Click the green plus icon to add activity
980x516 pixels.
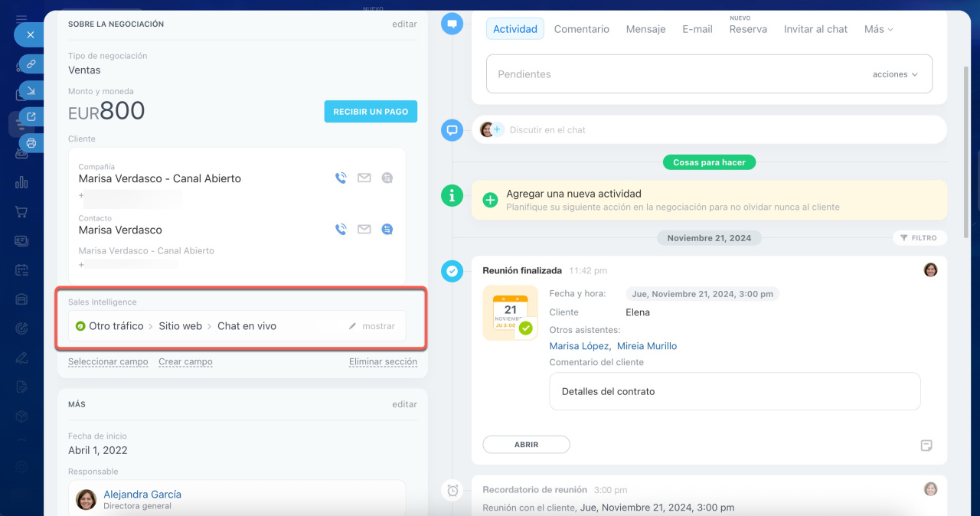(x=490, y=200)
